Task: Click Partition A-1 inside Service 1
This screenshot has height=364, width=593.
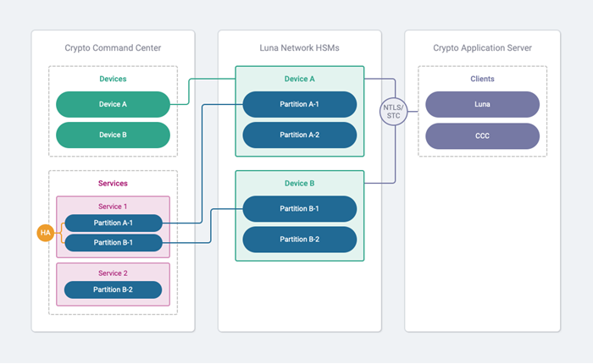Action: click(113, 223)
